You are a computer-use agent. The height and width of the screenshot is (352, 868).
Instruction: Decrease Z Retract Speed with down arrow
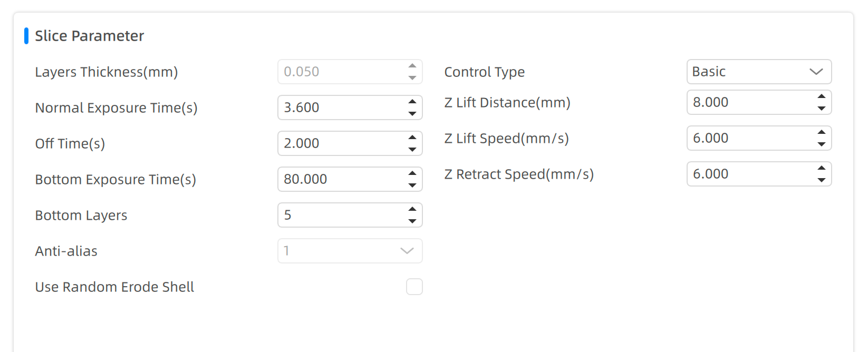822,180
